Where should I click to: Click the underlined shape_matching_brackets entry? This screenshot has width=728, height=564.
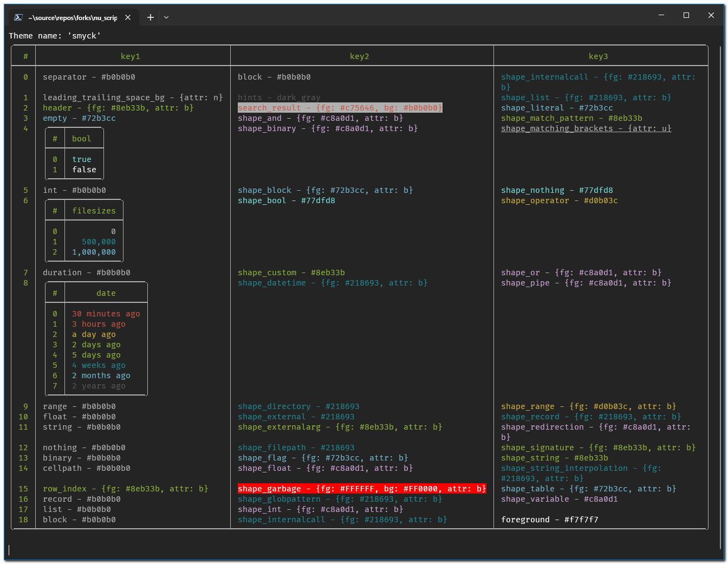(586, 128)
